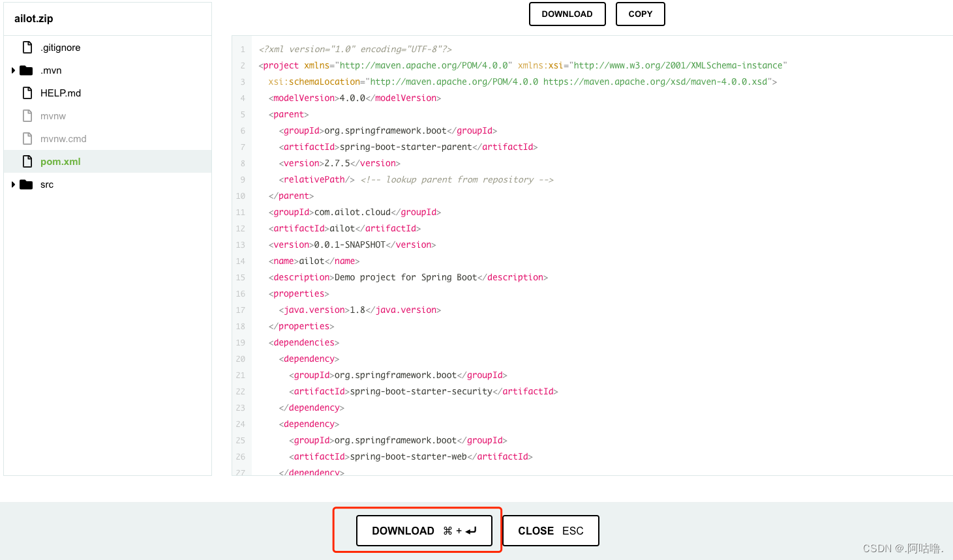Viewport: 953px width, 560px height.
Task: Open HELP.md in the file tree
Action: pyautogui.click(x=61, y=93)
